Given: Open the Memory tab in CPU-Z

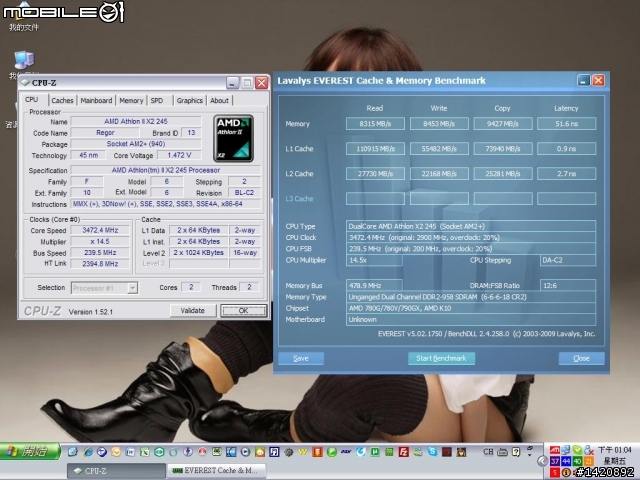Looking at the screenshot, I should [x=131, y=100].
